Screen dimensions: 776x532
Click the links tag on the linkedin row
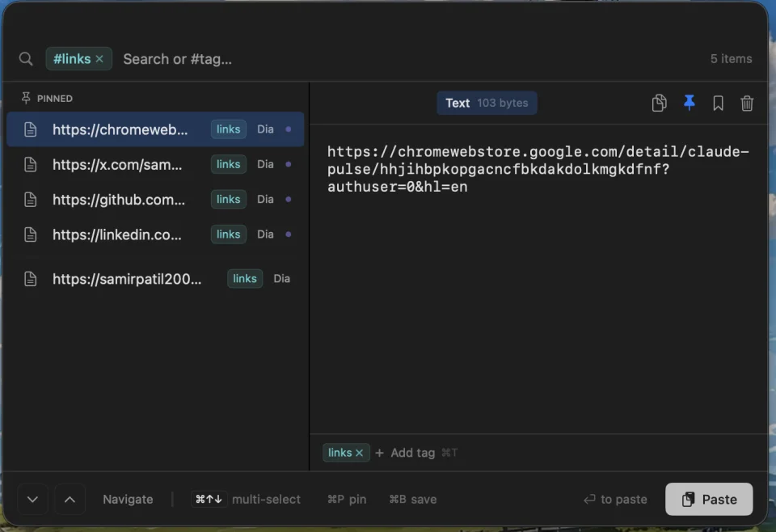tap(228, 234)
